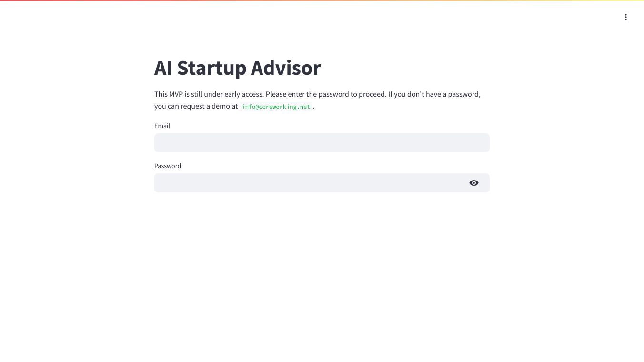This screenshot has height=362, width=644.
Task: Select the "Password" field label
Action: (168, 166)
